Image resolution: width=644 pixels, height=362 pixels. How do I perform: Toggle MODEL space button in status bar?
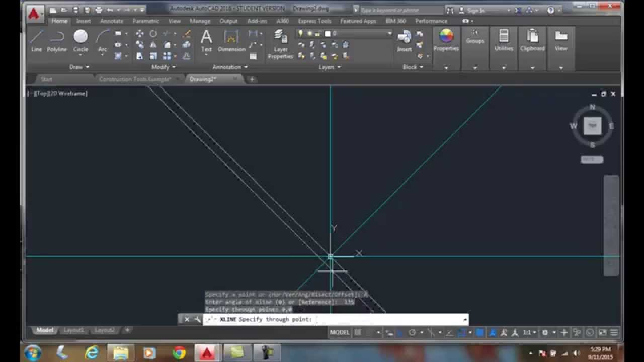click(x=340, y=332)
